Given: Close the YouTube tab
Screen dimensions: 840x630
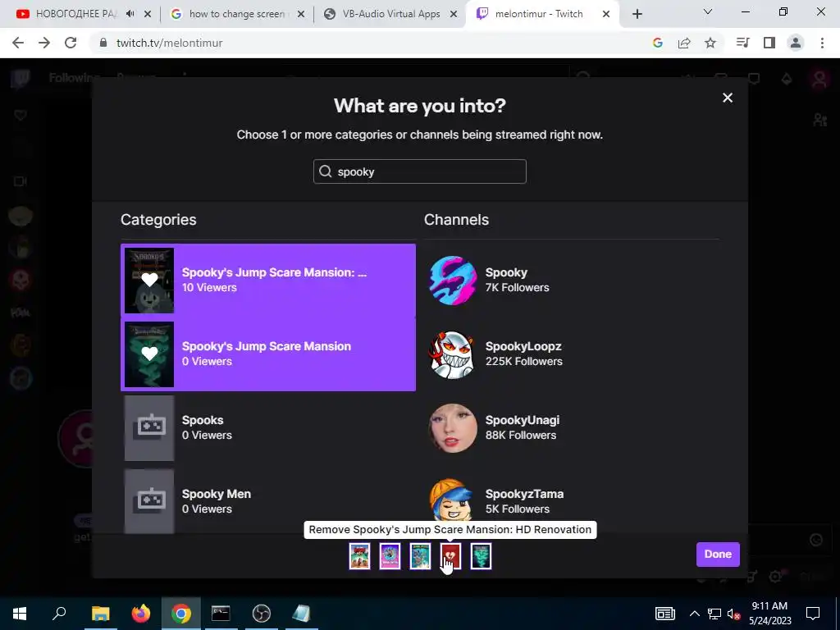Looking at the screenshot, I should point(148,14).
